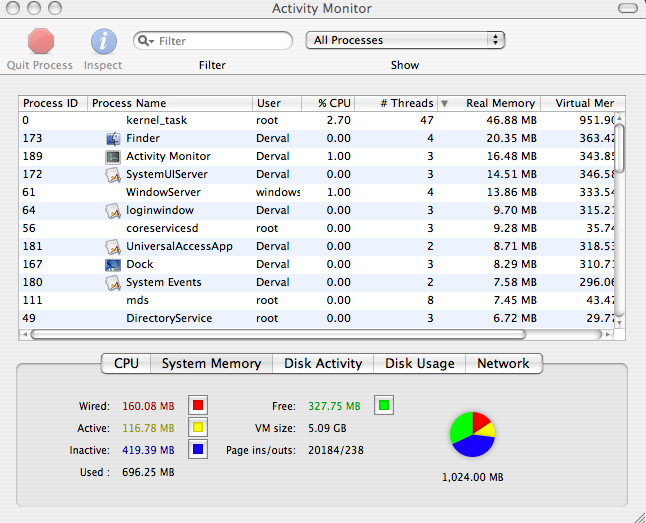Sort by User column header
The image size is (646, 523).
click(277, 103)
